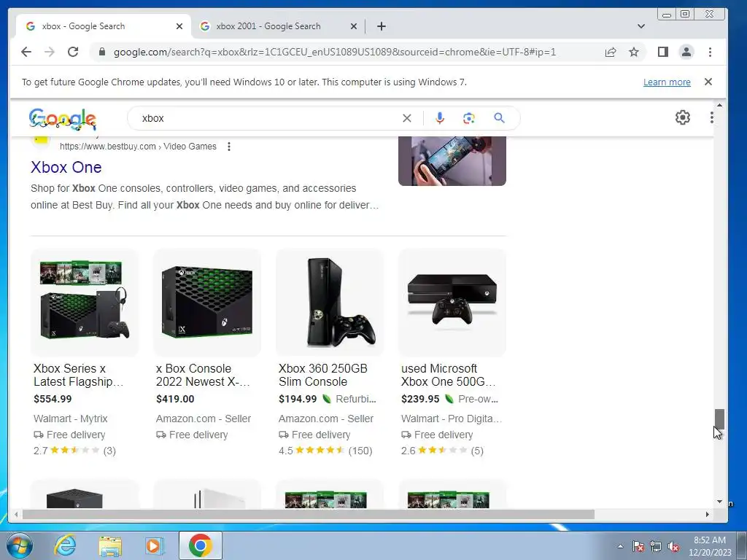Open Google apps dots beside settings gear
Viewport: 747px width, 560px height.
click(x=712, y=117)
